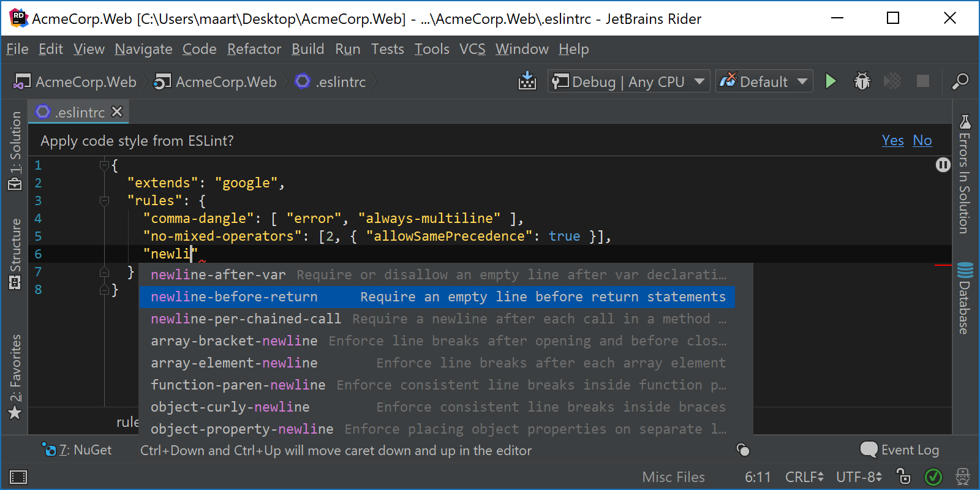This screenshot has width=980, height=490.
Task: Select newline-per-chained-call completion suggestion
Action: [437, 318]
